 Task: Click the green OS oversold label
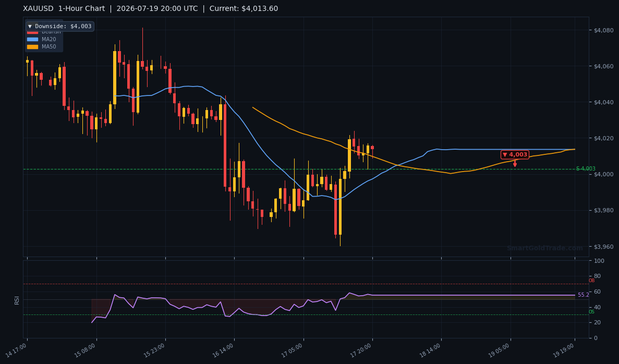(591, 312)
